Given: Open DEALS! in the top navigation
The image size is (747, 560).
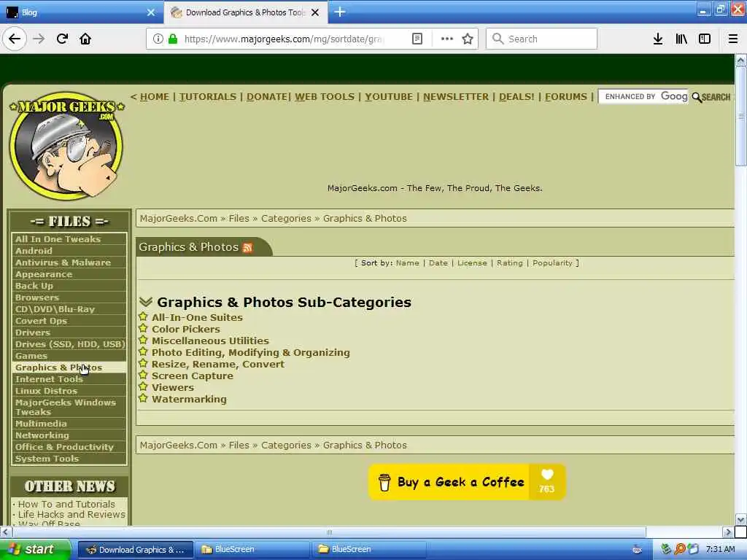Looking at the screenshot, I should click(x=516, y=97).
